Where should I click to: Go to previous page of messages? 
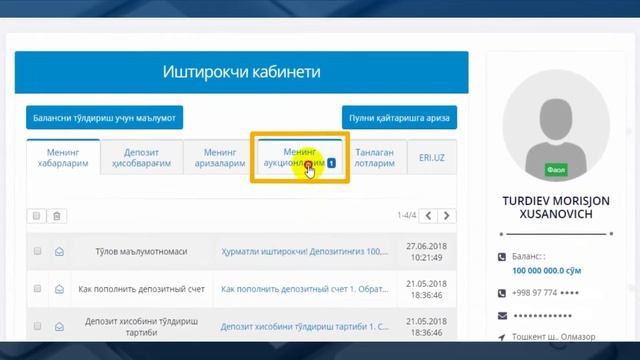pyautogui.click(x=428, y=216)
